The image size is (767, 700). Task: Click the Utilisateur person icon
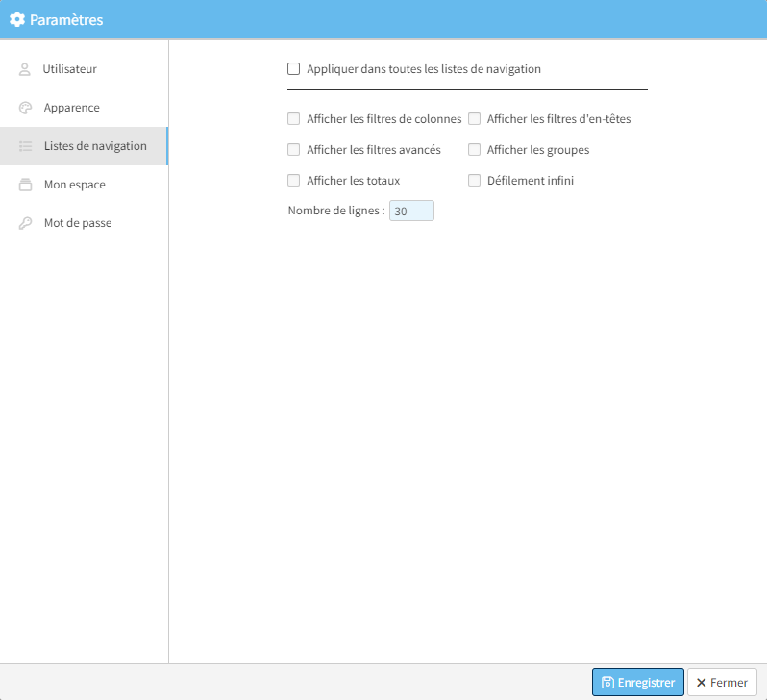pos(25,69)
